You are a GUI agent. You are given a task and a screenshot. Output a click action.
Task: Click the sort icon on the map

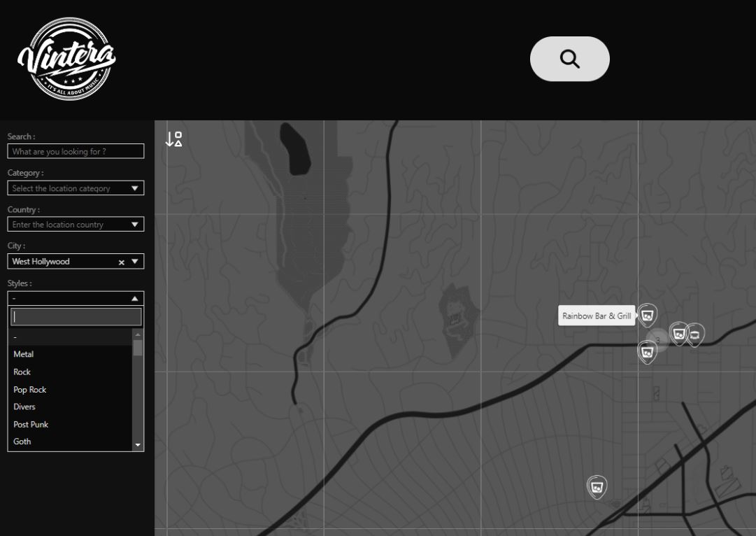[x=173, y=139]
